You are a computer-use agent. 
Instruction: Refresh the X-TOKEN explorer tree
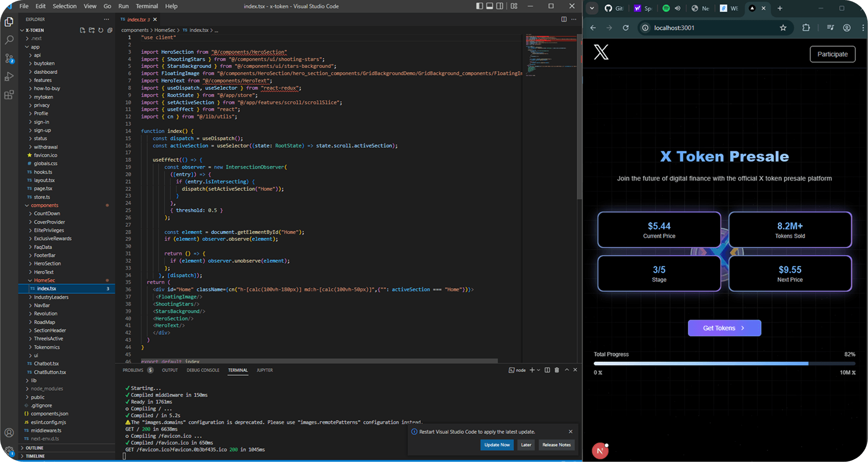pos(101,30)
